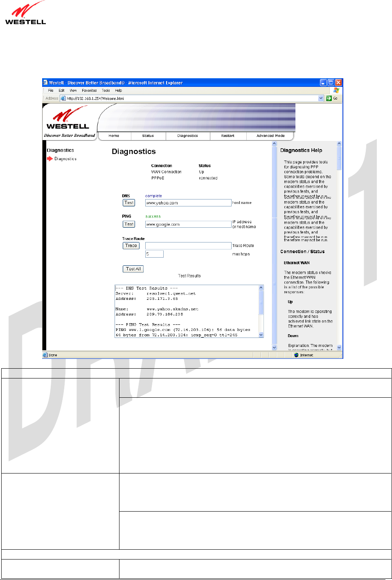This screenshot has width=392, height=580.
Task: Click the Internet Explorer title bar icon
Action: 45,82
